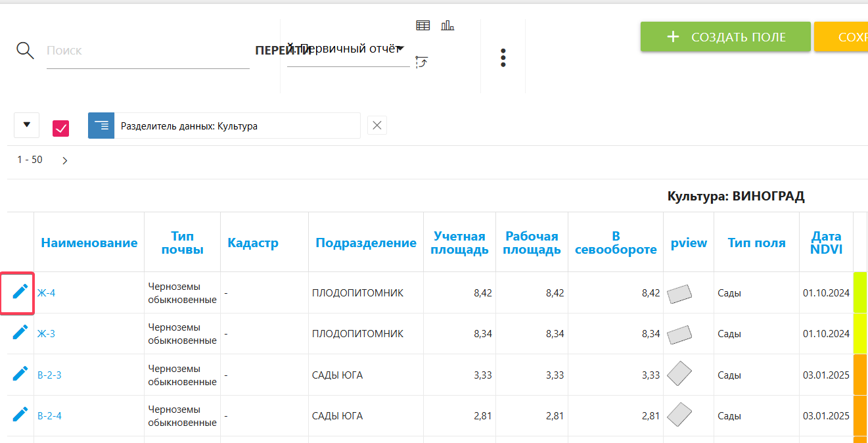Click the 'Создать поле' button
The height and width of the screenshot is (443, 868).
(x=725, y=37)
